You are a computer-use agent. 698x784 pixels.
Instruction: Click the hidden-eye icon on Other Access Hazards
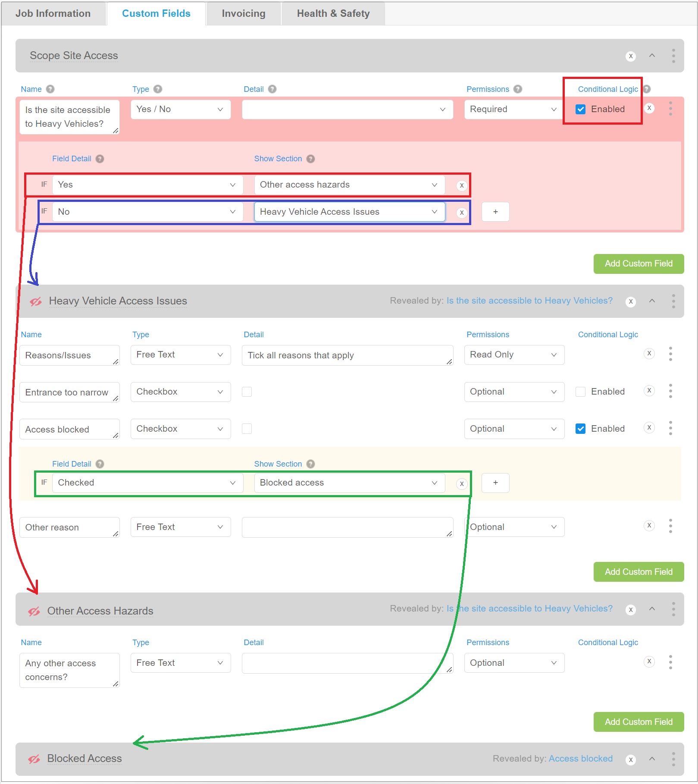pyautogui.click(x=34, y=611)
